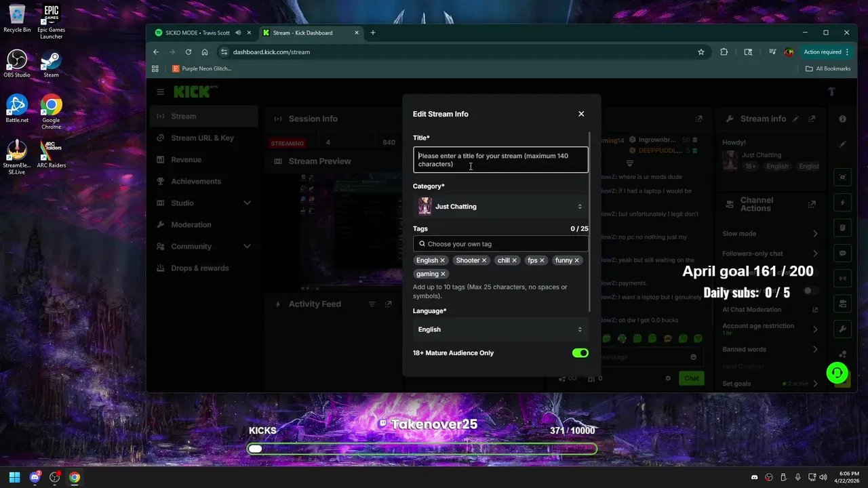Open the Stream sidebar item
The width and height of the screenshot is (868, 488).
click(204, 116)
